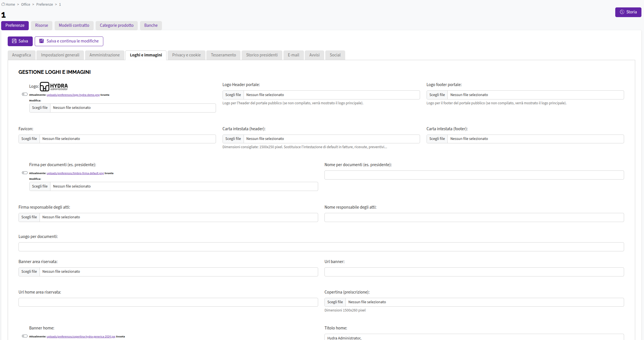Open the Tesseramento sub-tab
The image size is (644, 340).
(x=223, y=55)
